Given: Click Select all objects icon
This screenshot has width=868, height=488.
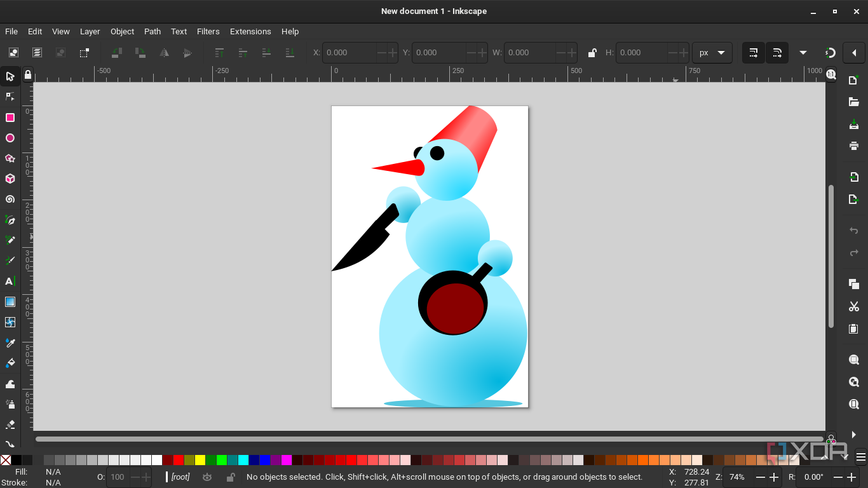Looking at the screenshot, I should click(x=13, y=53).
